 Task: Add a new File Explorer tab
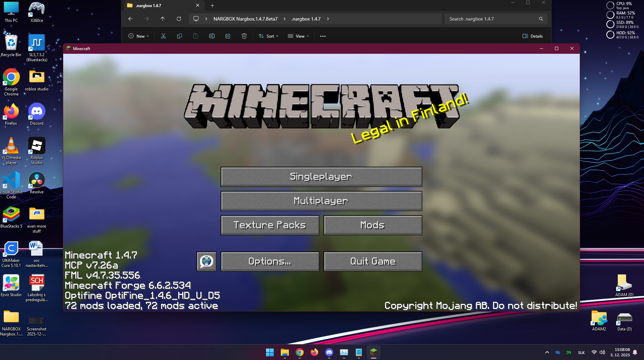pos(212,5)
